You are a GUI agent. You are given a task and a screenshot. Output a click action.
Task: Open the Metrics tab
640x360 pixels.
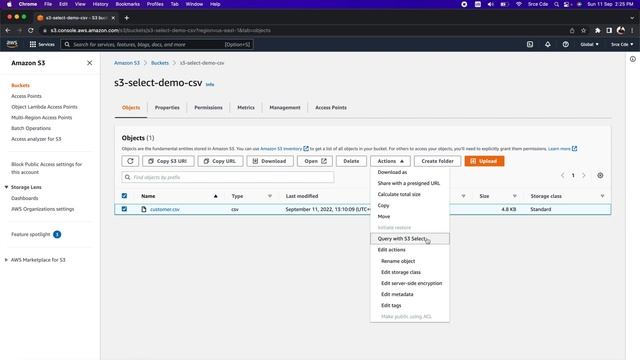[x=246, y=107]
